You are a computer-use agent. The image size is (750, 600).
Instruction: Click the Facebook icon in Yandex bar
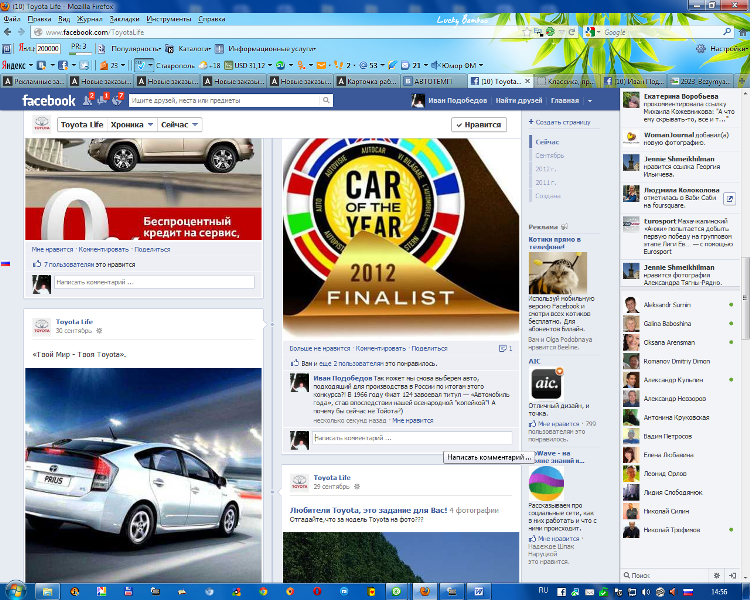(x=63, y=65)
